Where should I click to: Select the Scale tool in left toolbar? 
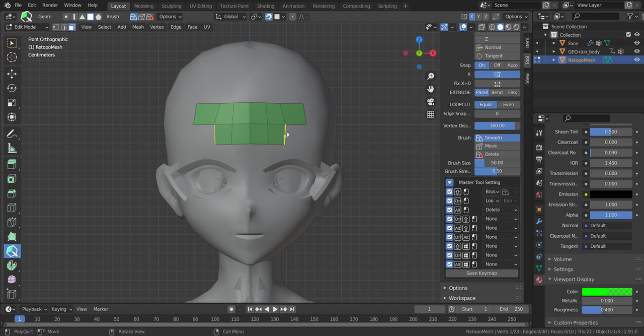[12, 103]
